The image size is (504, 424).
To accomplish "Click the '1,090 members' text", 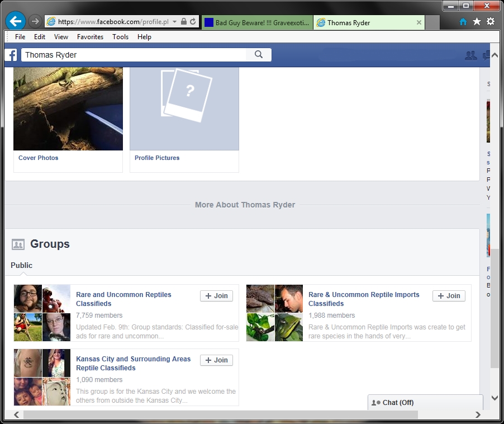I will tap(99, 380).
